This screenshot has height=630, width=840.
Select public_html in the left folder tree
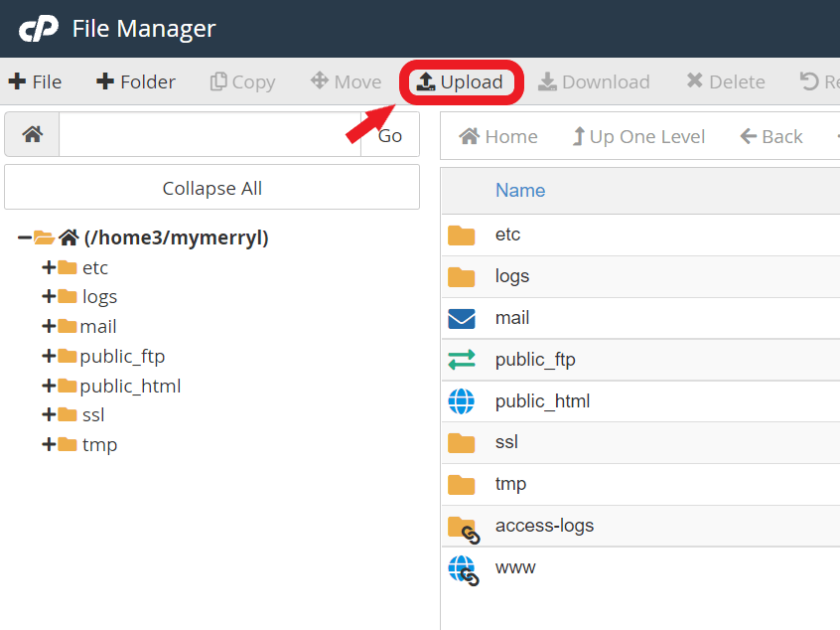(130, 386)
